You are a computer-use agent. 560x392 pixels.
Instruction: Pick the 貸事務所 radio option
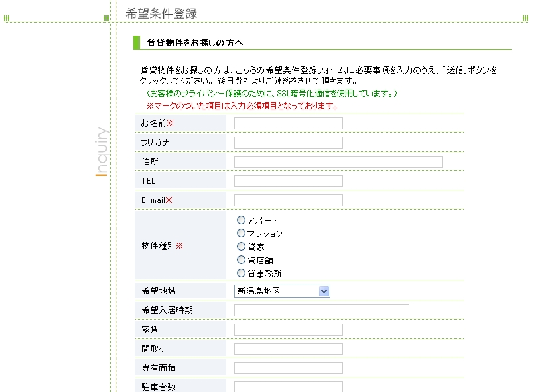[x=242, y=273]
